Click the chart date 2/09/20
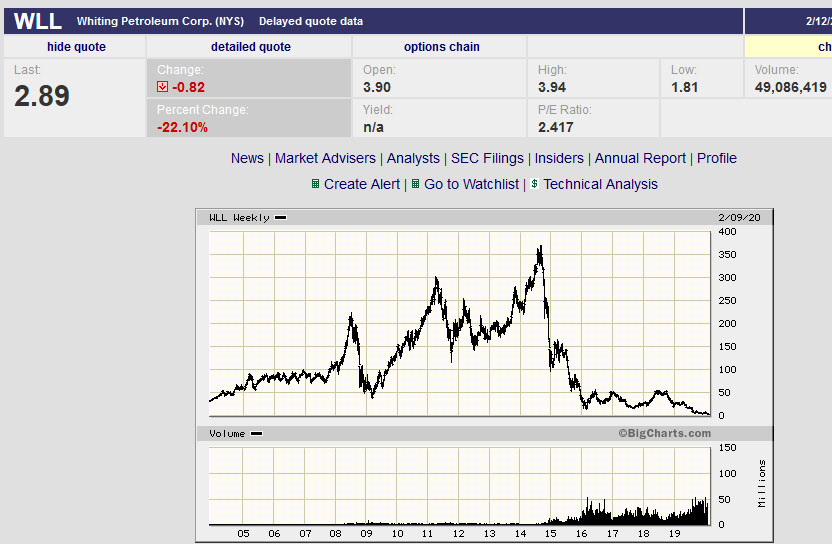 (739, 218)
